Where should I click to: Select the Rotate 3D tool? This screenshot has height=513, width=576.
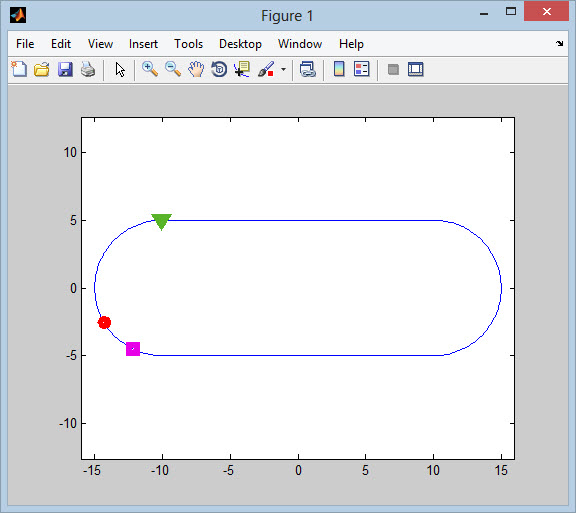219,69
